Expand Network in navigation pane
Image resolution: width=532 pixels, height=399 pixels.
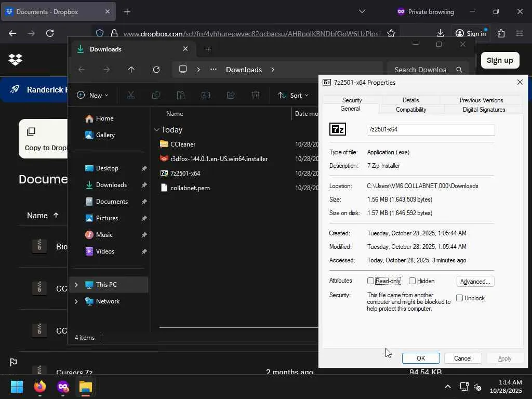(x=76, y=301)
